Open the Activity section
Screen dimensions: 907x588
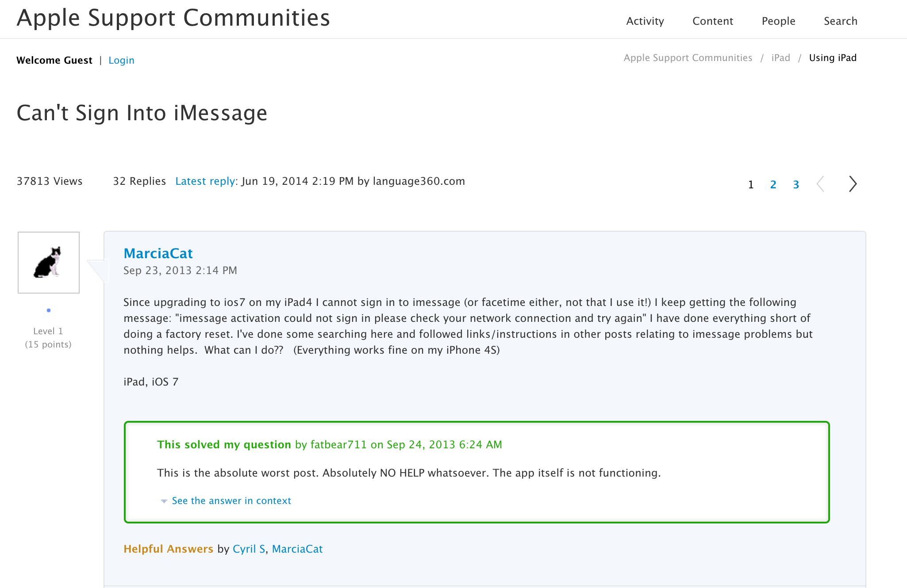tap(645, 21)
